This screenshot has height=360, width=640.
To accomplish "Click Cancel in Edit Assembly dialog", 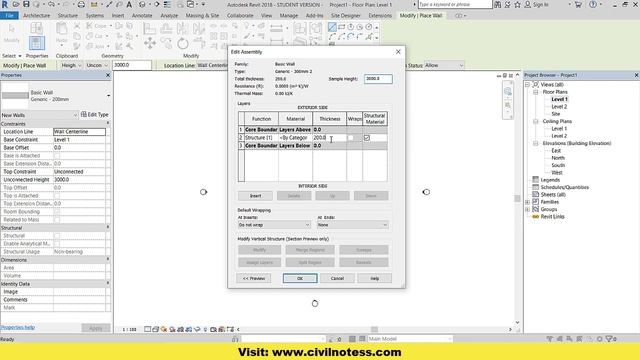I will pyautogui.click(x=337, y=278).
